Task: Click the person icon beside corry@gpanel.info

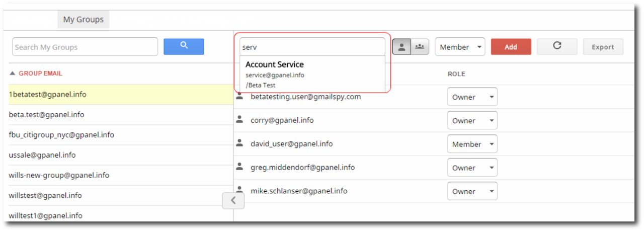Action: coord(240,120)
